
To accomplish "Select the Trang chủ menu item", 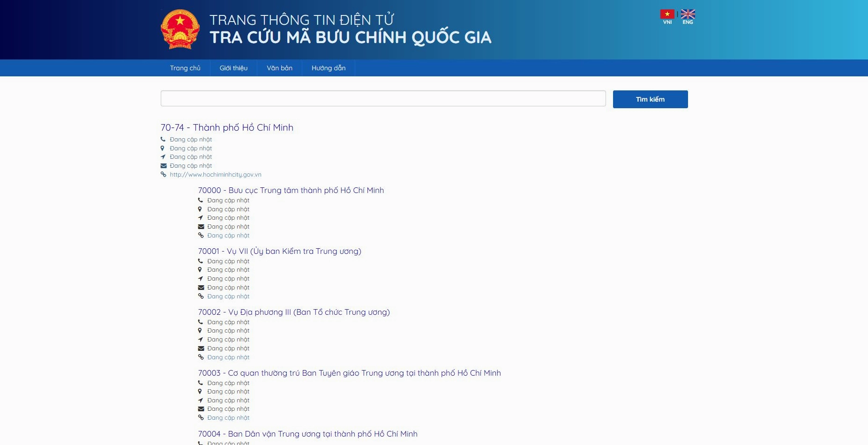I will tap(185, 68).
